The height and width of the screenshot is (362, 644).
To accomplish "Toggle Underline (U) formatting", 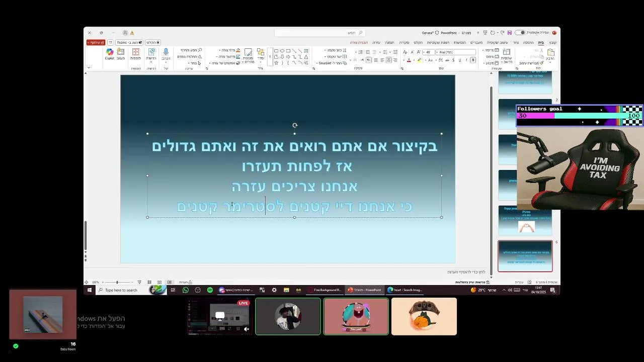I will pyautogui.click(x=460, y=60).
